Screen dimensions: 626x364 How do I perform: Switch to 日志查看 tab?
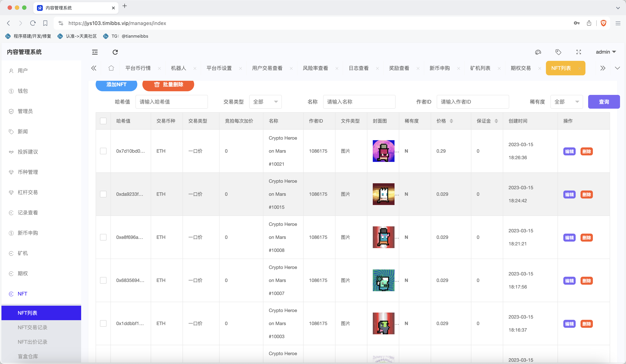point(358,68)
